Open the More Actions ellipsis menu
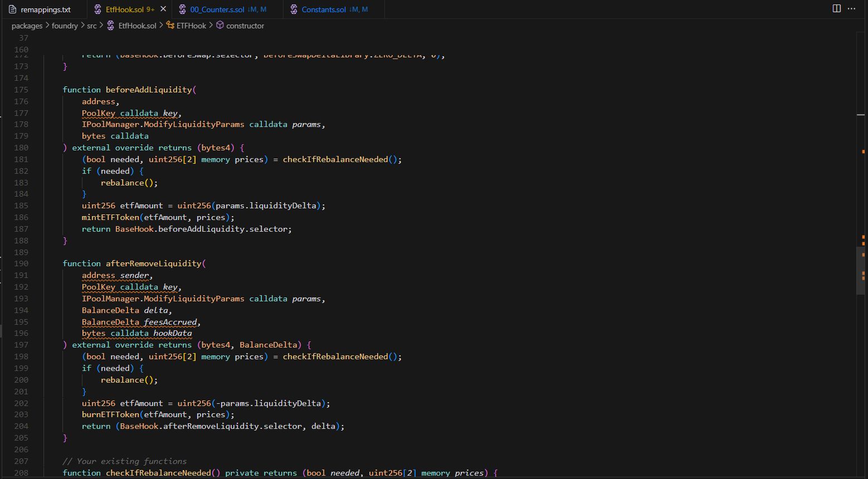868x479 pixels. click(x=851, y=8)
